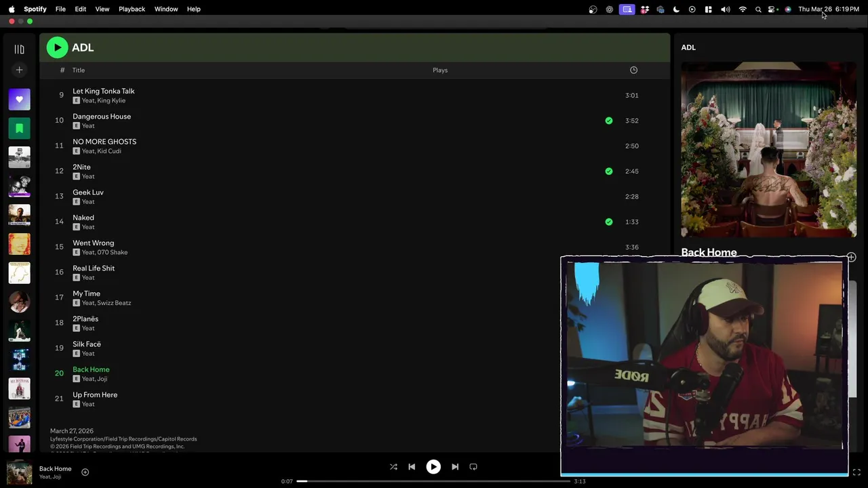Click the Dropbox menu bar icon

click(x=644, y=9)
